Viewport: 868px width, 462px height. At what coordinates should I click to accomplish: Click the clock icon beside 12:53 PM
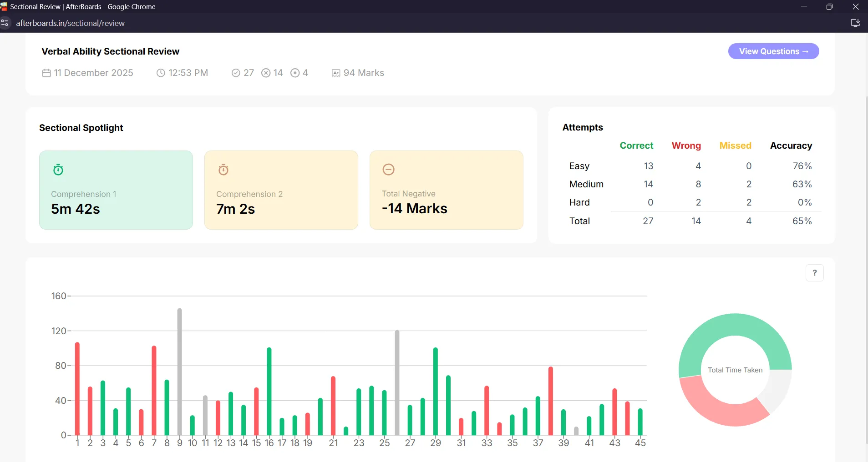[x=161, y=73]
